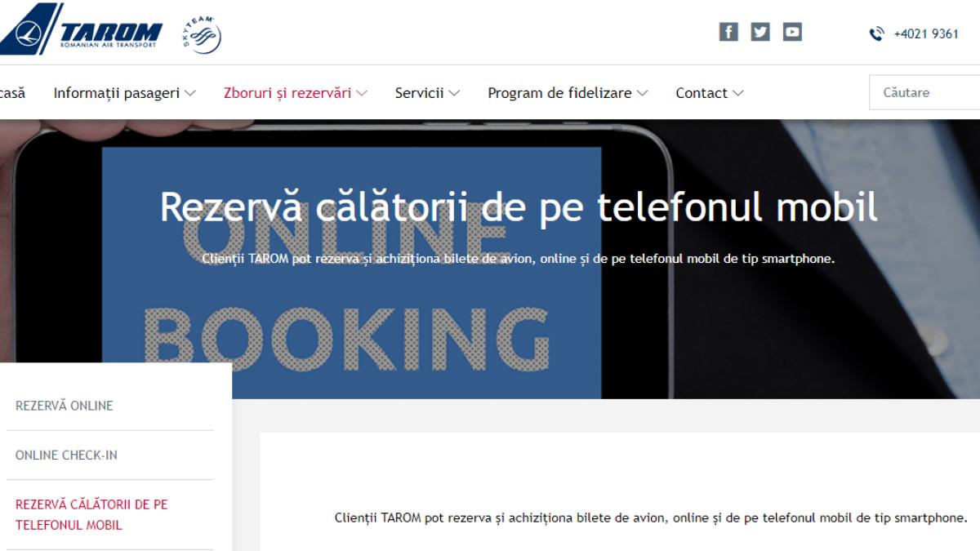Select Rezervă călătorii de pe telefonul mobil

[91, 514]
